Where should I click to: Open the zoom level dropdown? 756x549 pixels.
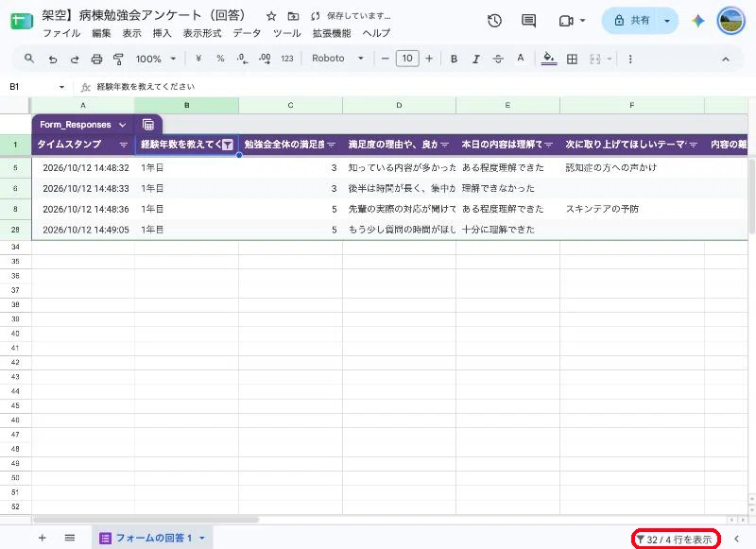pos(156,59)
